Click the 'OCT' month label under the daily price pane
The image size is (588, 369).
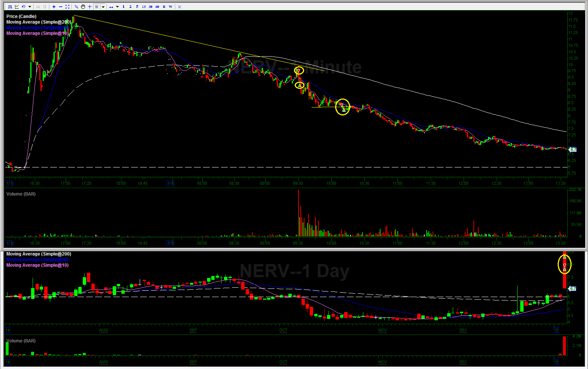284,330
